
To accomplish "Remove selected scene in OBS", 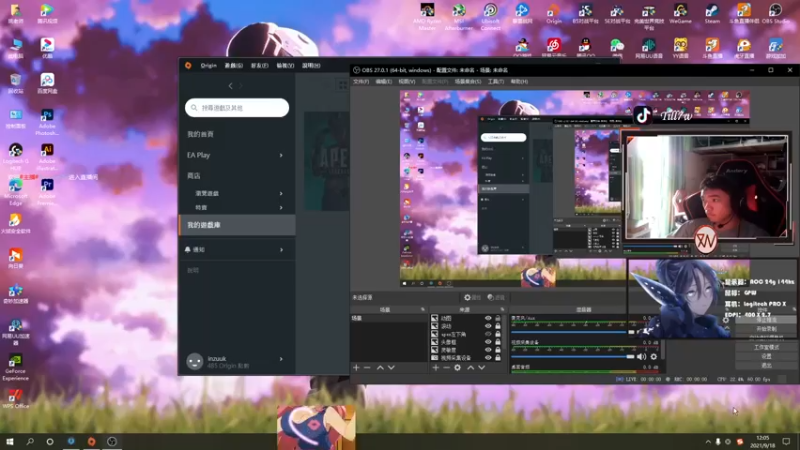I will [x=367, y=367].
